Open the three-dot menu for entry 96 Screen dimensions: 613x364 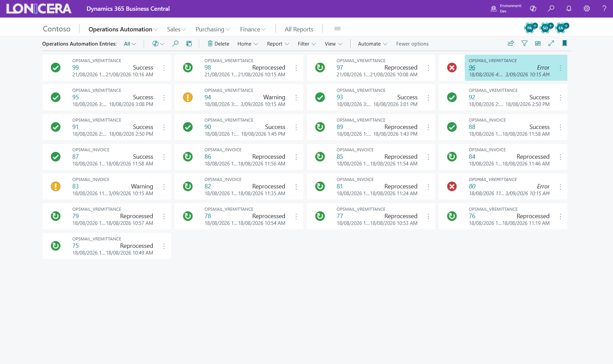(560, 68)
